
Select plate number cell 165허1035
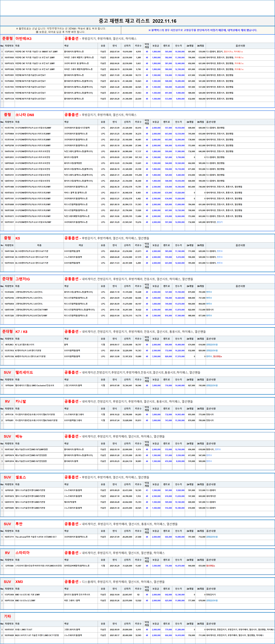[9, 263]
